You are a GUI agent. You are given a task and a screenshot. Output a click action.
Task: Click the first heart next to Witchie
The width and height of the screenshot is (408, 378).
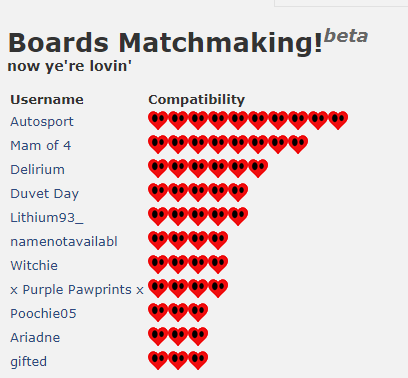158,264
